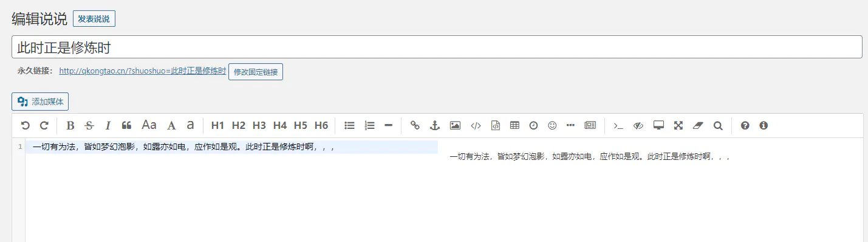
Task: Click the preview pane paragraph text
Action: [589, 156]
